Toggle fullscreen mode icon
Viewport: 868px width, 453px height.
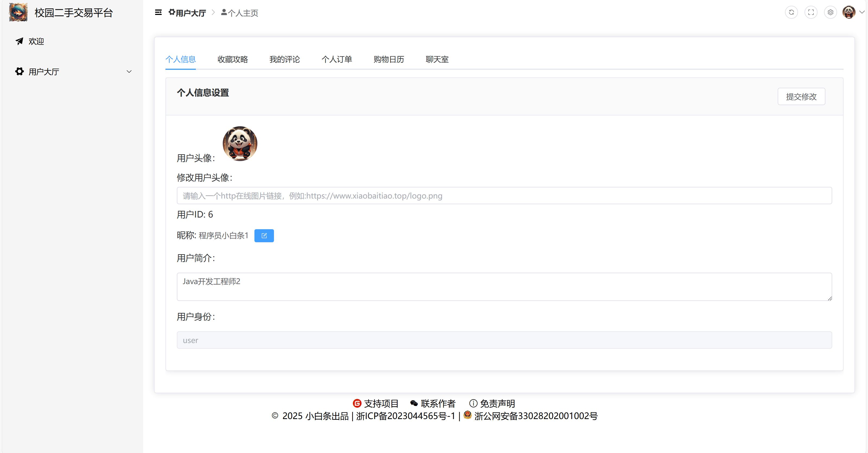tap(811, 12)
